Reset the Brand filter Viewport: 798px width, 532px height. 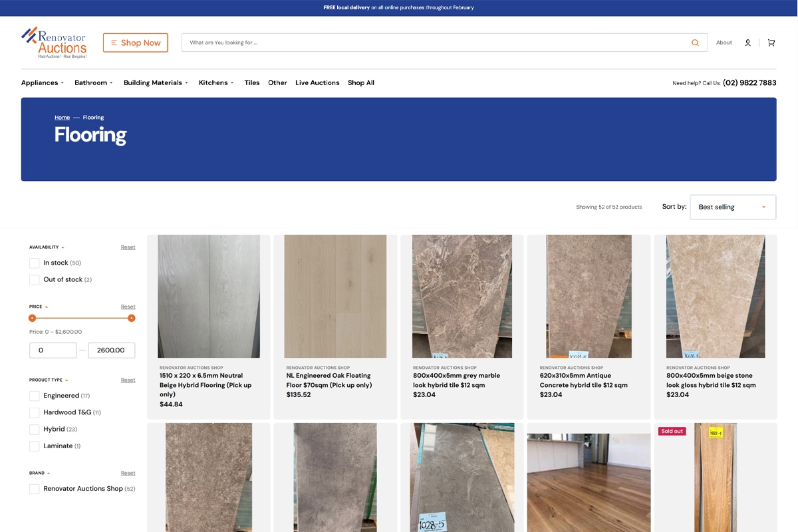tap(128, 473)
